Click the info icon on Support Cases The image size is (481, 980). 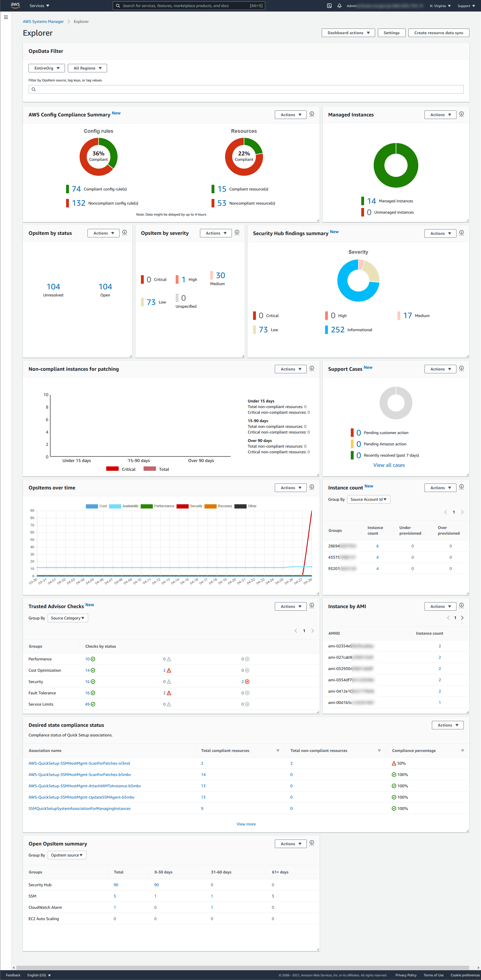tap(462, 368)
